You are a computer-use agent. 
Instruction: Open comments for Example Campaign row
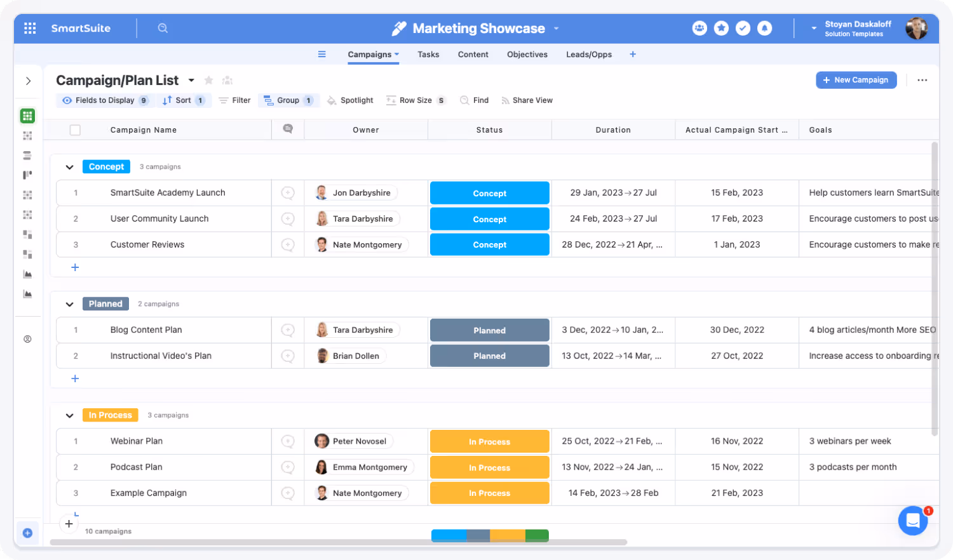pos(288,493)
